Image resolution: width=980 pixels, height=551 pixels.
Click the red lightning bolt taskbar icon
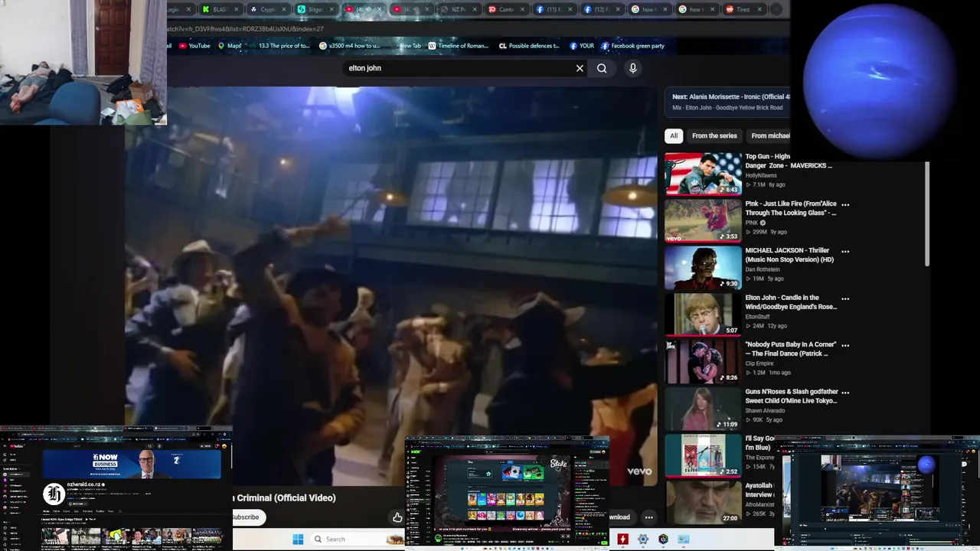coord(623,539)
